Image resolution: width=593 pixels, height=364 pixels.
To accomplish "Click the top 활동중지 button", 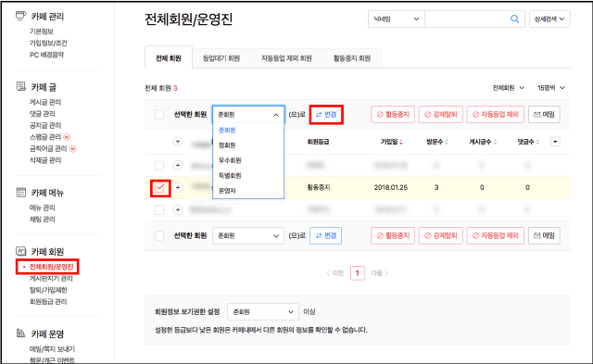I will tap(393, 114).
